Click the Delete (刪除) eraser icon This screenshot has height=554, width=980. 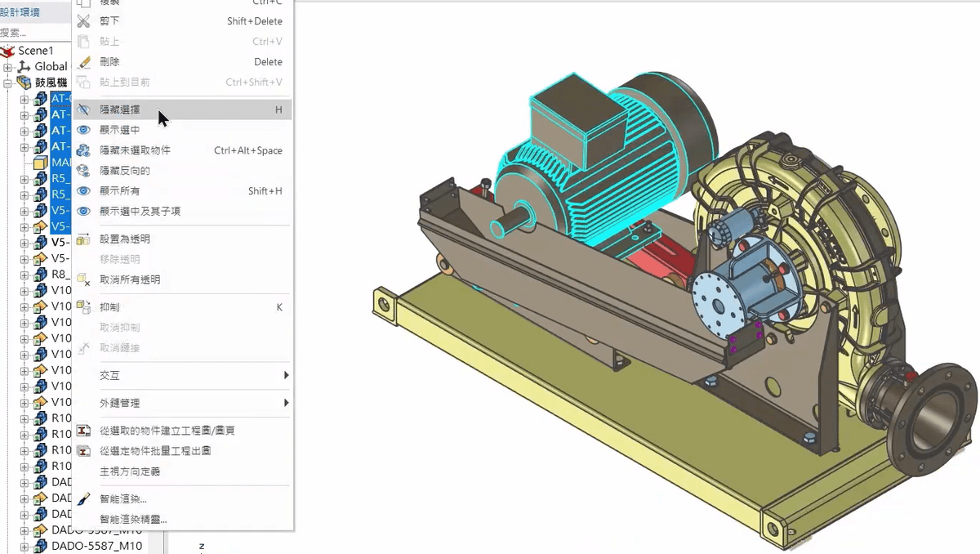click(x=84, y=61)
